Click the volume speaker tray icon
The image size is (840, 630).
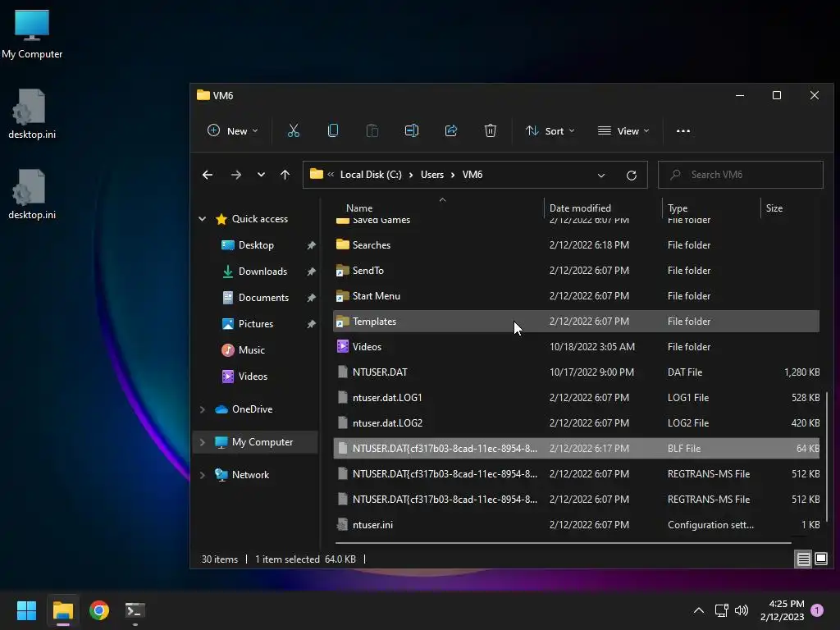[742, 610]
